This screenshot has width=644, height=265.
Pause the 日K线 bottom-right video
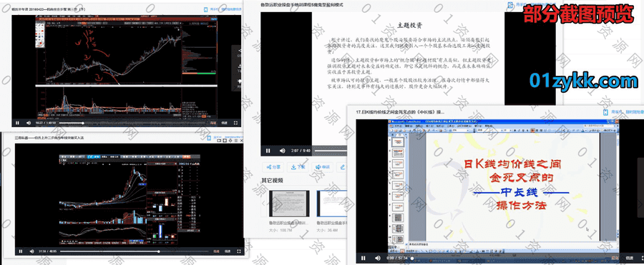[363, 258]
